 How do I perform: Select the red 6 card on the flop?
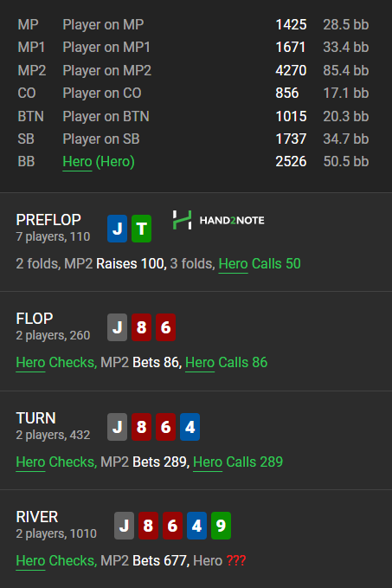pos(165,327)
